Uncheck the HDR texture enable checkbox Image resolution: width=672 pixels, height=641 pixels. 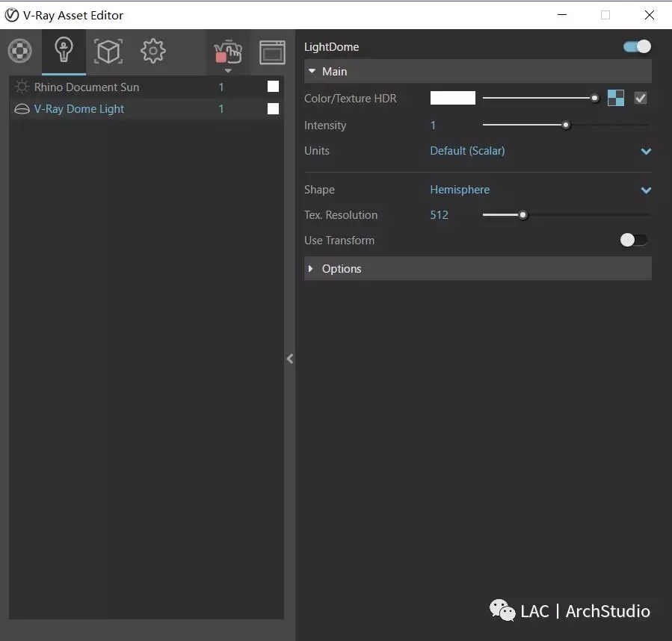[641, 98]
